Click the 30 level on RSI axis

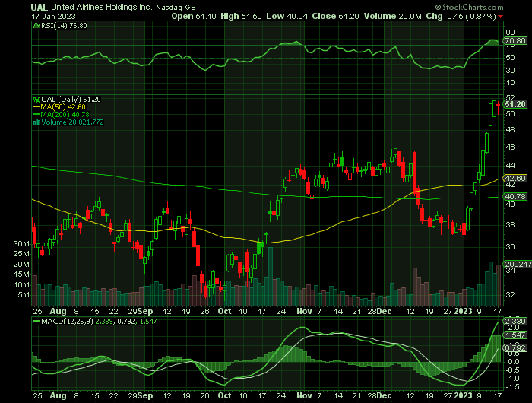tap(510, 70)
